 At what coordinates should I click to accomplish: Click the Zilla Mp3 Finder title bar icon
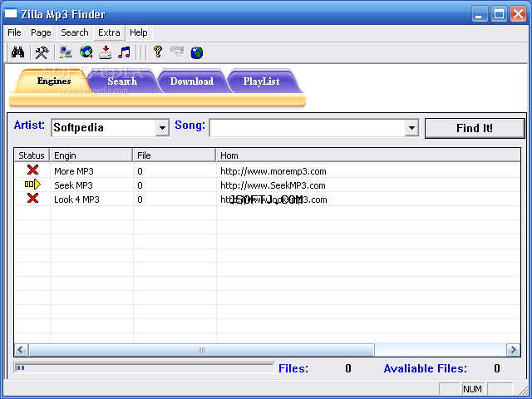11,13
